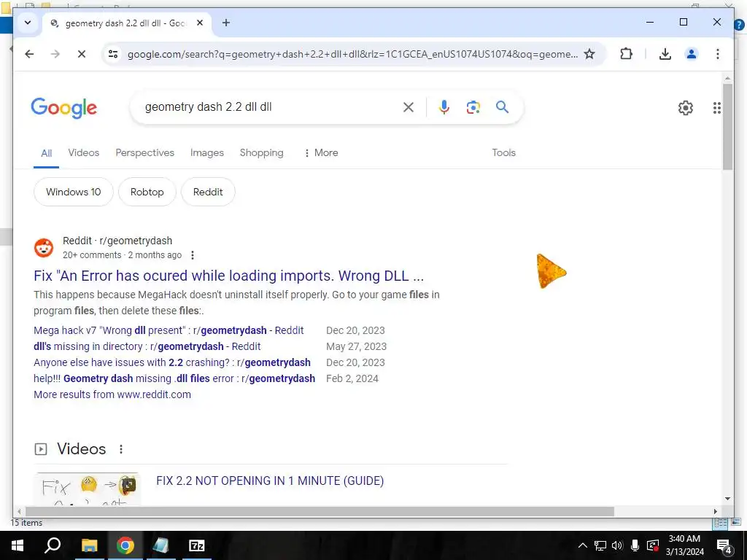Open the 7-Zip taskbar app

coord(197,545)
